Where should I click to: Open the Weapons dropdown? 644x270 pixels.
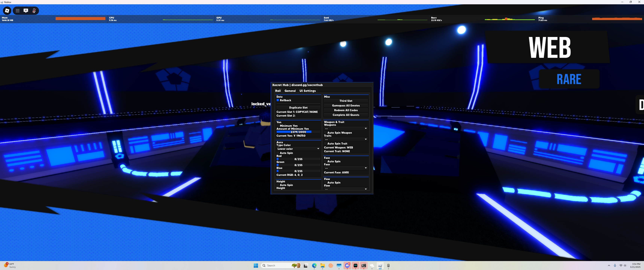click(x=346, y=128)
